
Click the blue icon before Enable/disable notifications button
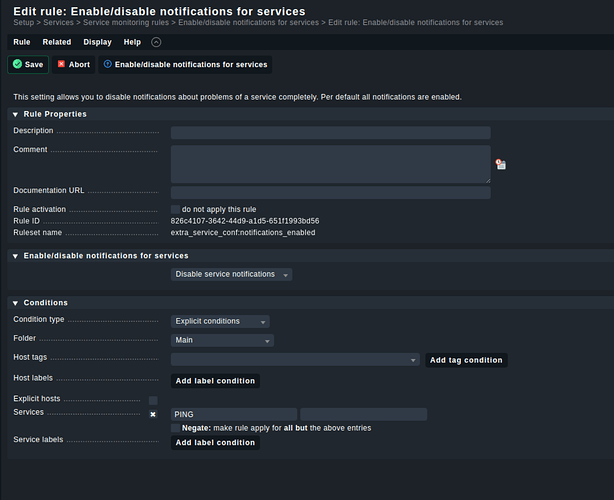click(x=108, y=64)
